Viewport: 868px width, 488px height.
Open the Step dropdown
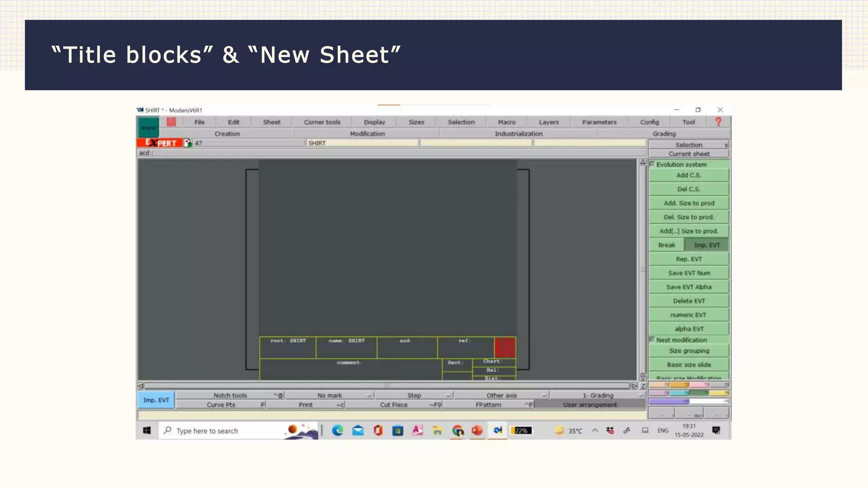(x=414, y=395)
